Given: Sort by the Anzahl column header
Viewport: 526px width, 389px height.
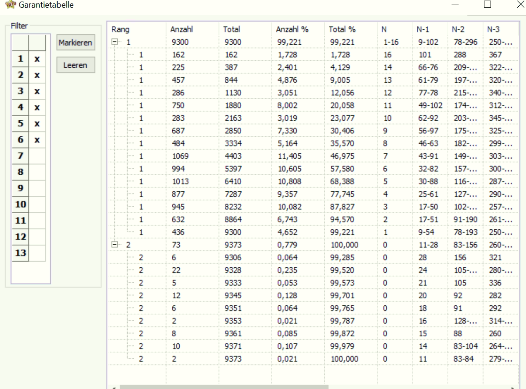Looking at the screenshot, I should coord(192,29).
